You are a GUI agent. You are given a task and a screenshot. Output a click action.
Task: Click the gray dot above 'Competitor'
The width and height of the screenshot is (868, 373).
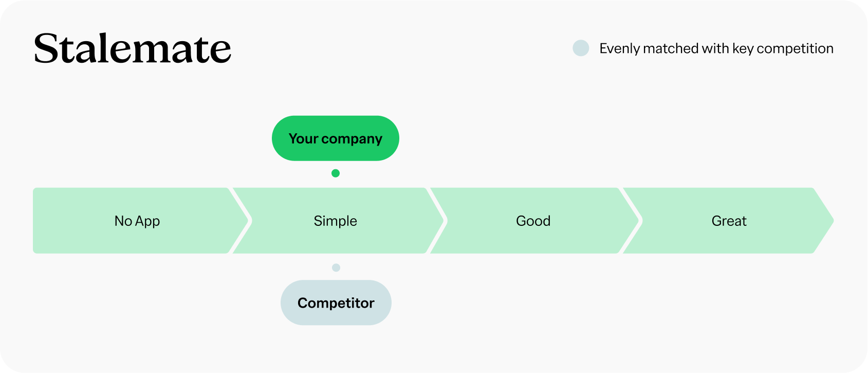point(336,268)
